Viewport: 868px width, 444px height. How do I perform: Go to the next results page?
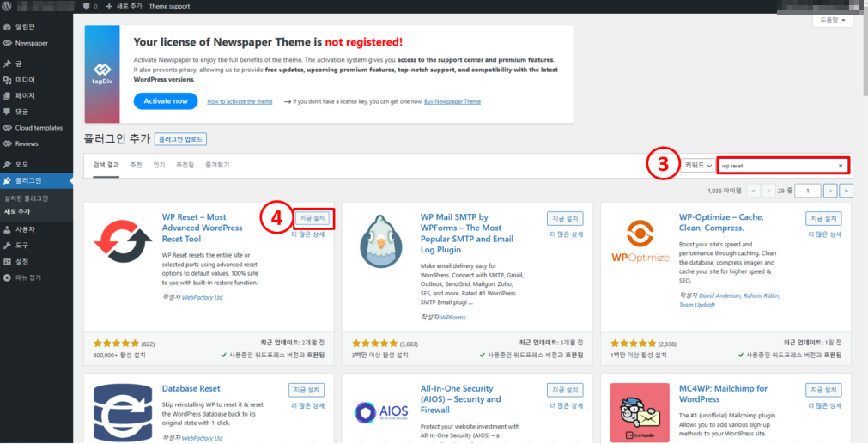tap(830, 191)
